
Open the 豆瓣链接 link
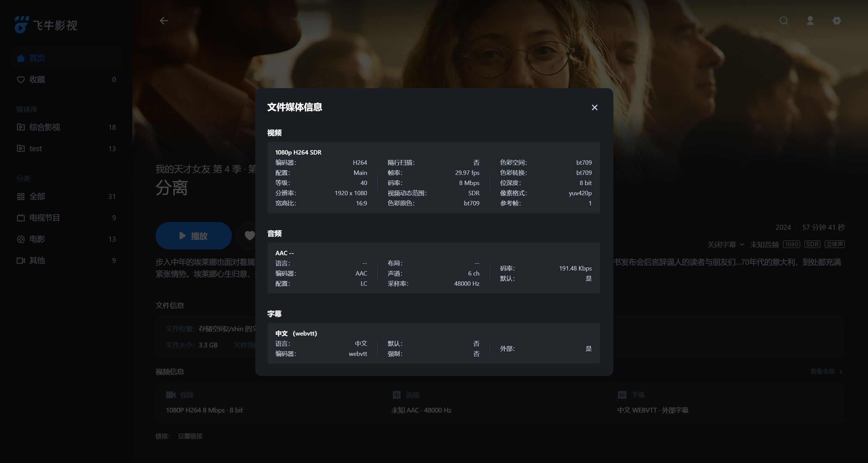(x=190, y=436)
